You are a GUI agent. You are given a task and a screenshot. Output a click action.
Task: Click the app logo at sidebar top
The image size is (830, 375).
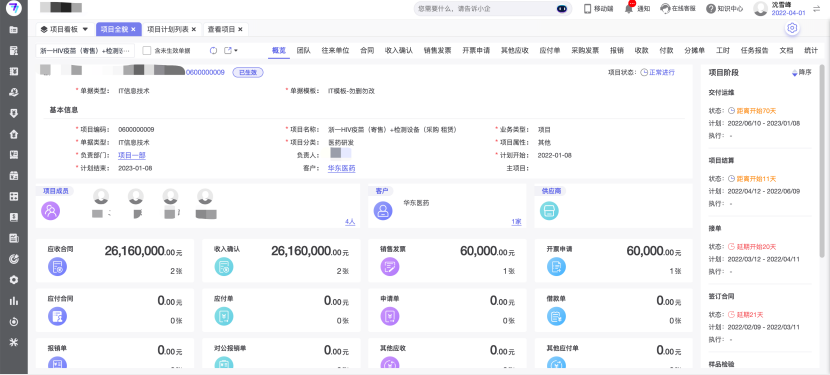coord(14,8)
